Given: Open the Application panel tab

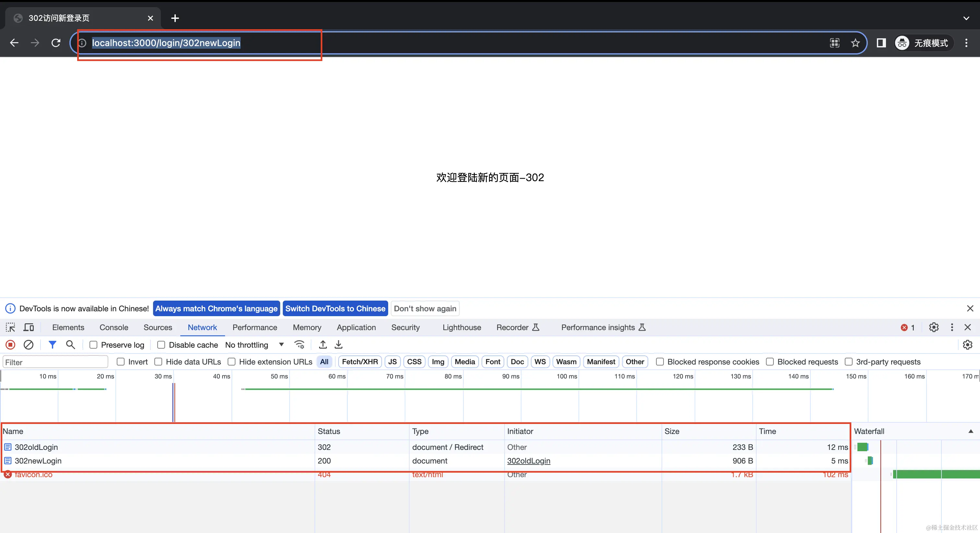Looking at the screenshot, I should point(356,328).
